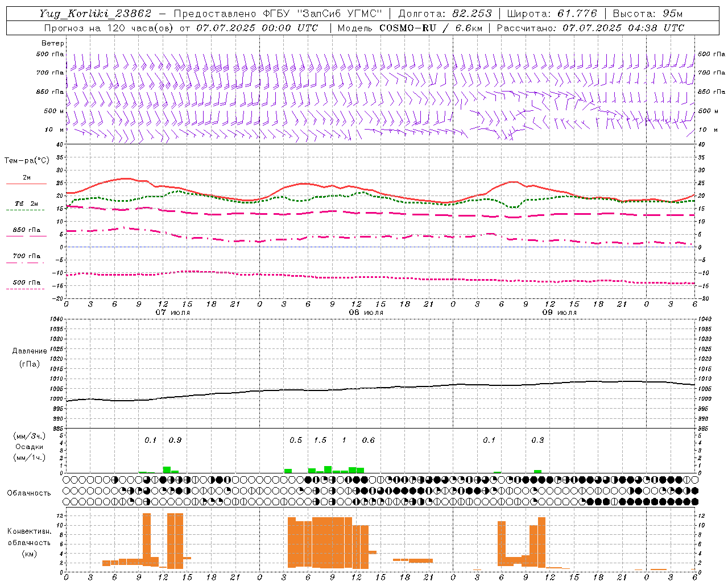Click the Давление (гПа) pressure label

pyautogui.click(x=30, y=357)
